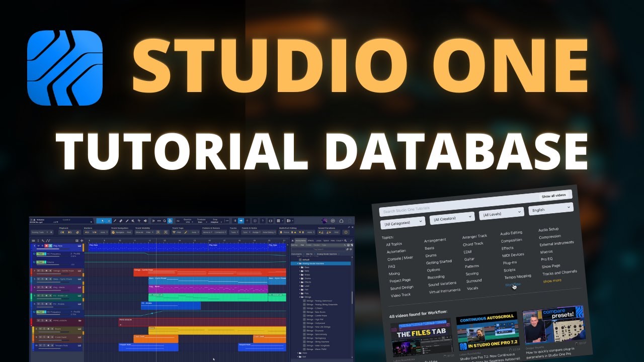
Task: Click the Add Track plus icon
Action: click(x=82, y=240)
